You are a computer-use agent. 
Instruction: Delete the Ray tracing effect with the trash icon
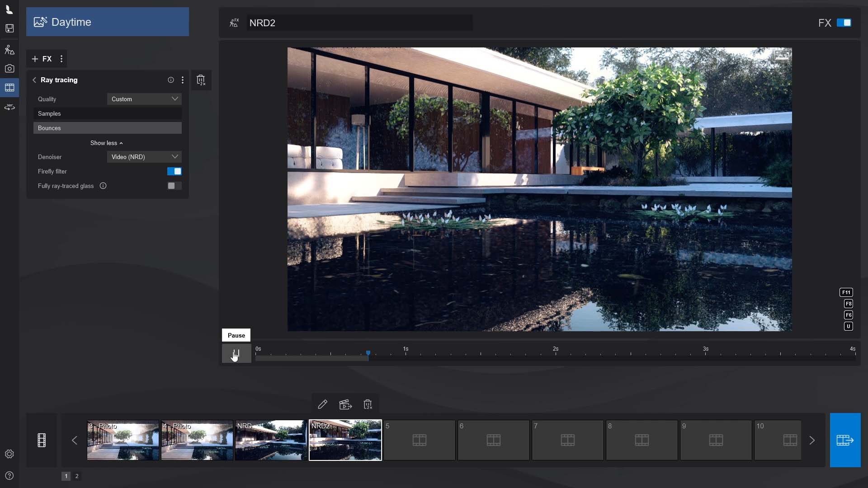pos(201,80)
